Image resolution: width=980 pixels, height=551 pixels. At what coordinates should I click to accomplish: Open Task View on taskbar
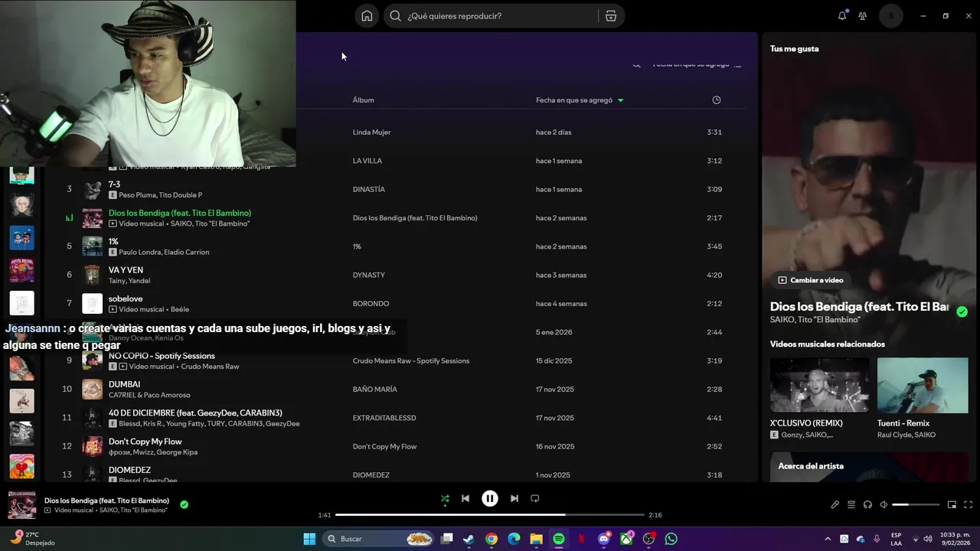447,539
